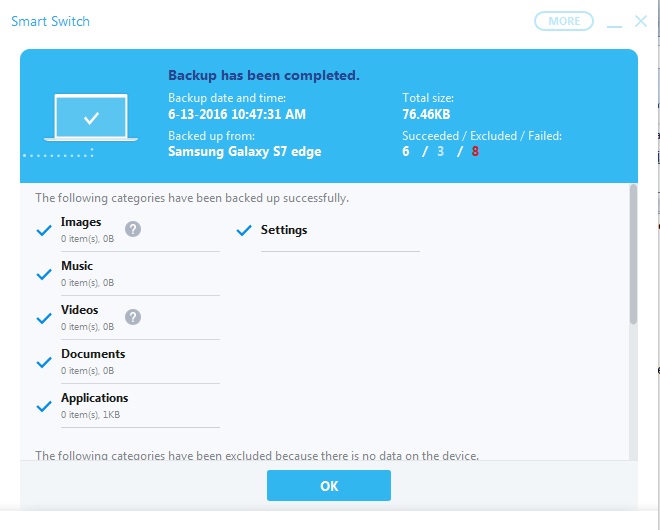
Task: Click the Documents category label
Action: pyautogui.click(x=93, y=354)
